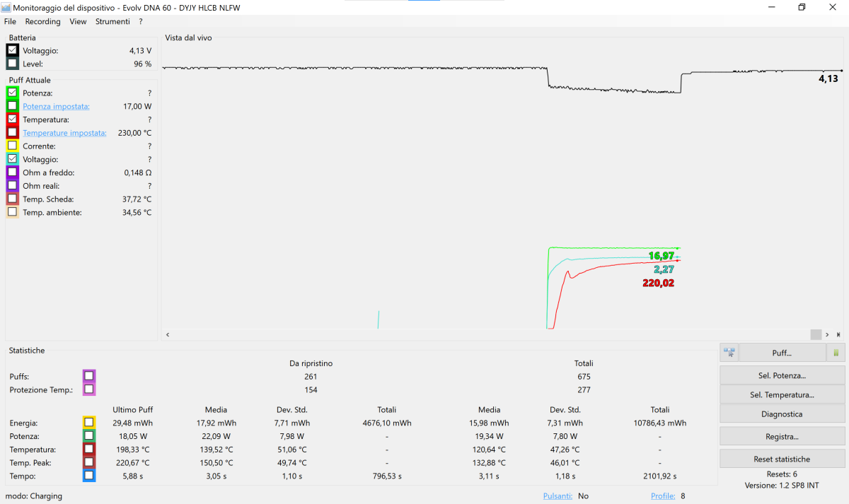Click the 'Da ripristino' column header

click(x=311, y=363)
